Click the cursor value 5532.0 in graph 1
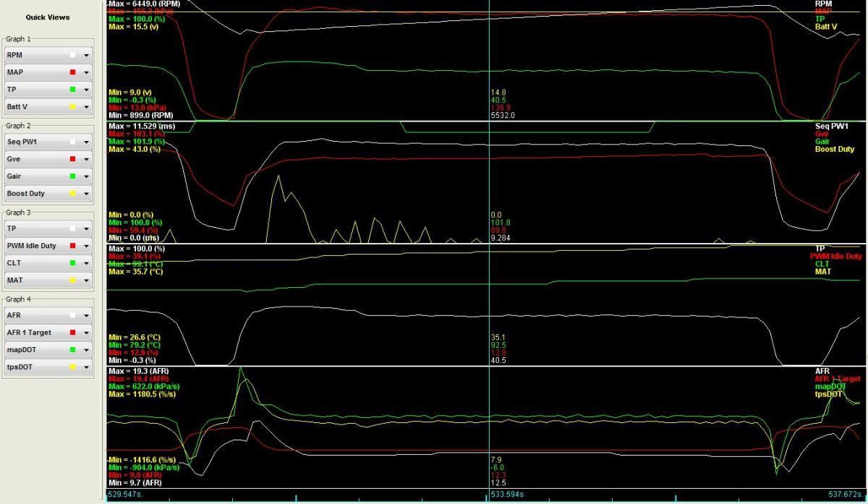Image resolution: width=868 pixels, height=504 pixels. [502, 115]
